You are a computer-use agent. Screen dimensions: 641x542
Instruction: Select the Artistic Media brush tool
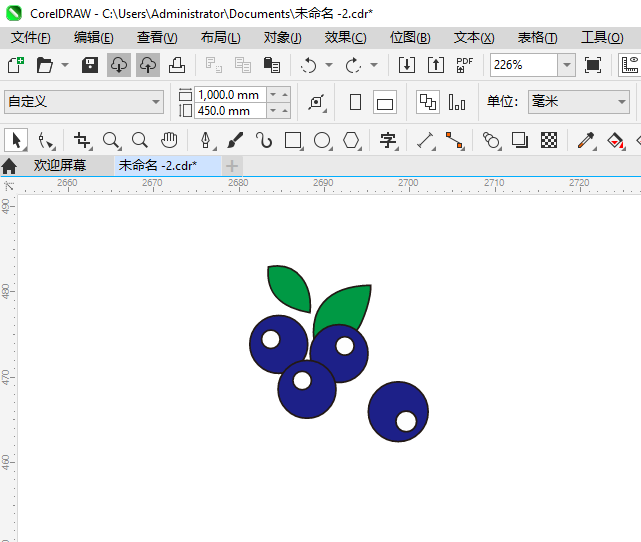tap(235, 141)
